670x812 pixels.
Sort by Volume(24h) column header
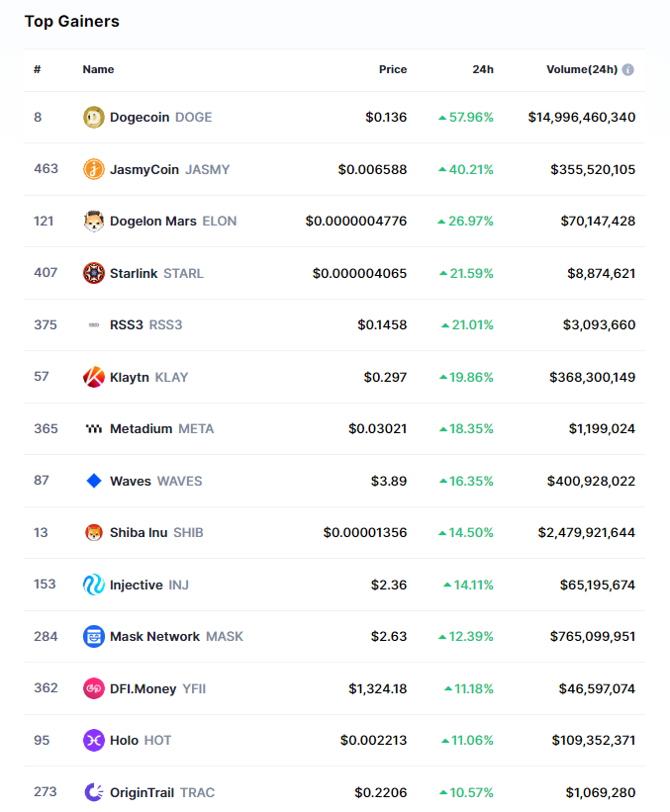click(581, 69)
